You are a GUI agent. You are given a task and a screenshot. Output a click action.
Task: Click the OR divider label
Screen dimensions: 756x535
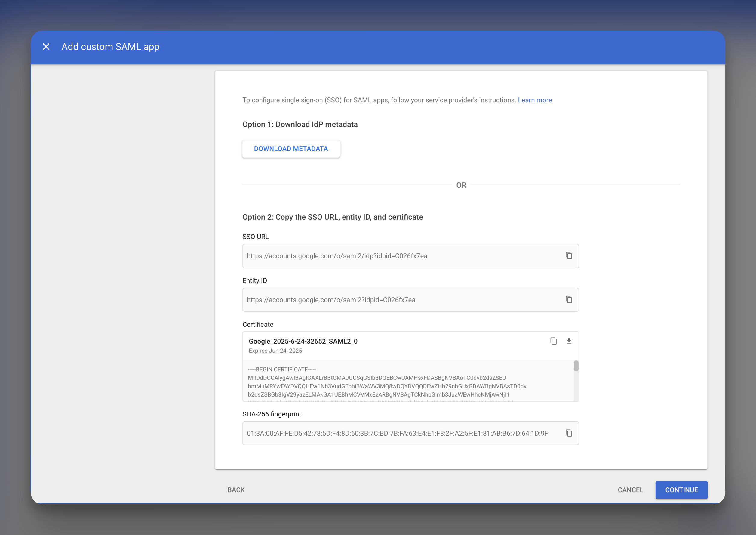[x=461, y=185]
